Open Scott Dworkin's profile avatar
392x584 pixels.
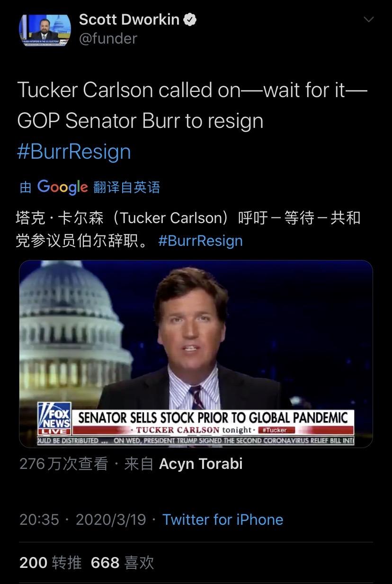pos(45,30)
